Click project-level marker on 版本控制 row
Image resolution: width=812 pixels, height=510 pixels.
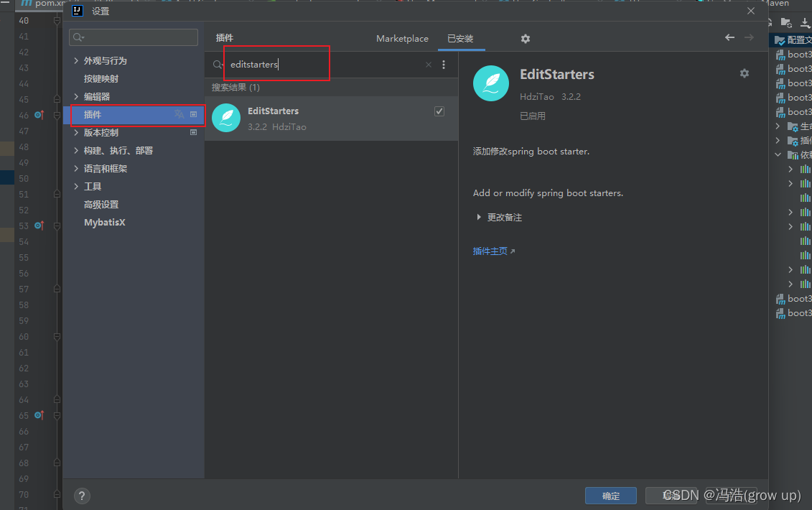pyautogui.click(x=194, y=133)
